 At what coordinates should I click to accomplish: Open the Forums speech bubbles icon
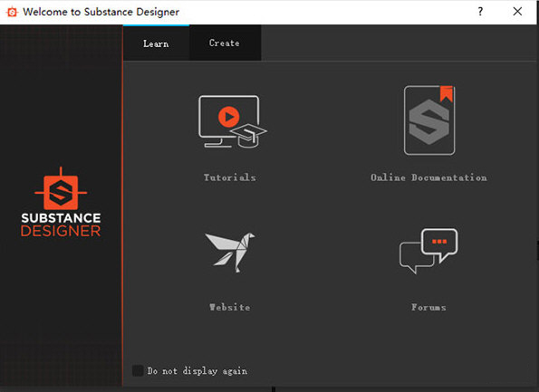(428, 251)
